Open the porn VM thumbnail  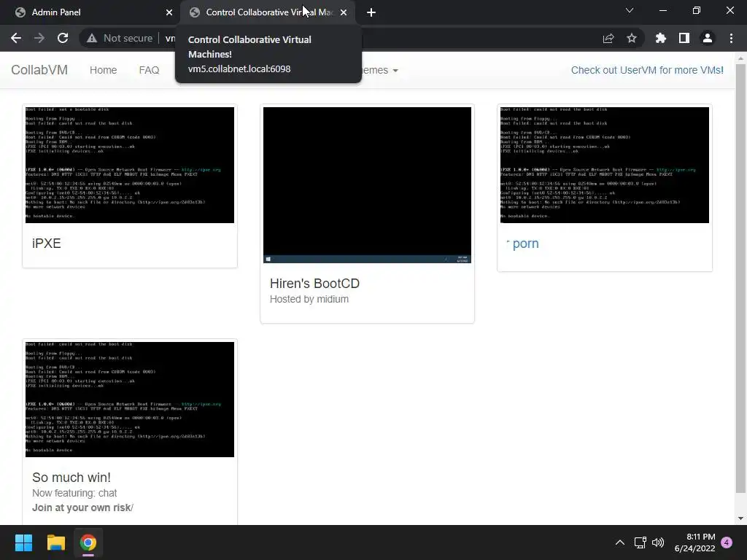[605, 165]
